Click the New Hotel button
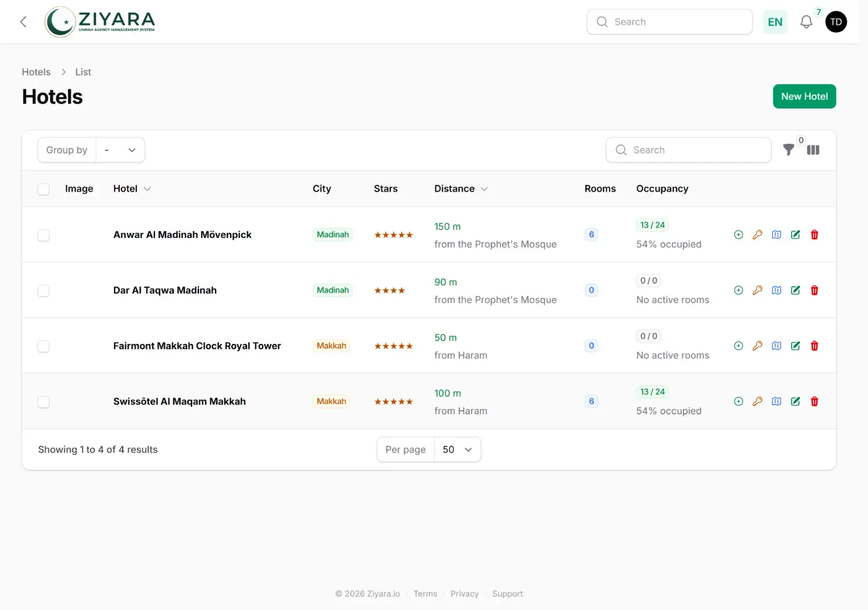868x610 pixels. (x=805, y=97)
